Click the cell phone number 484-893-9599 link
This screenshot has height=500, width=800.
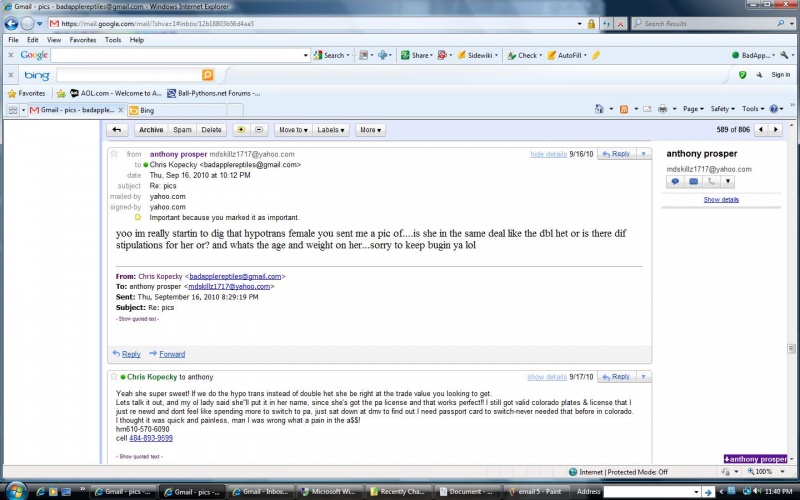pyautogui.click(x=151, y=438)
